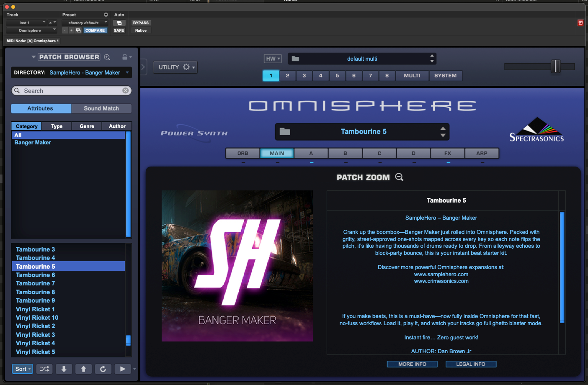Viewport: 588px width, 385px height.
Task: Open the Omnisphere insert selector
Action: (x=31, y=31)
